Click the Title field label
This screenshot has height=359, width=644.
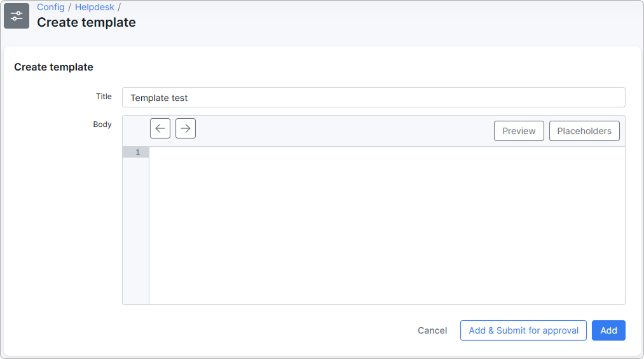pyautogui.click(x=104, y=97)
